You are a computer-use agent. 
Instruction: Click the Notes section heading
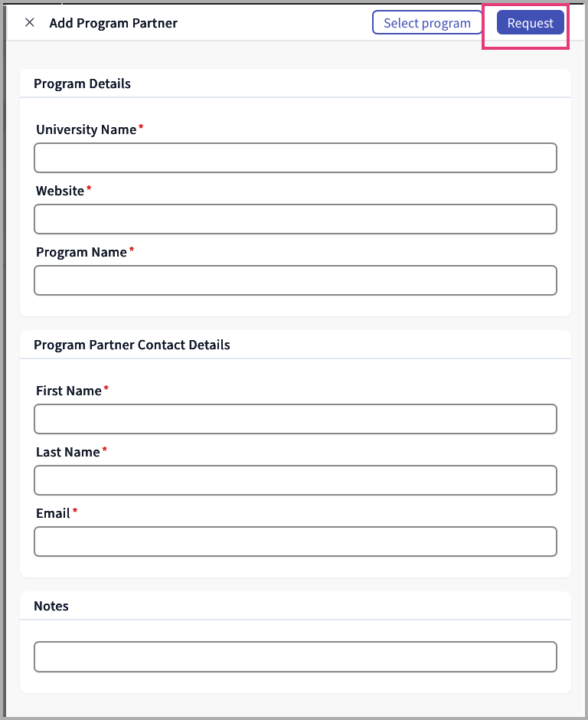(51, 606)
